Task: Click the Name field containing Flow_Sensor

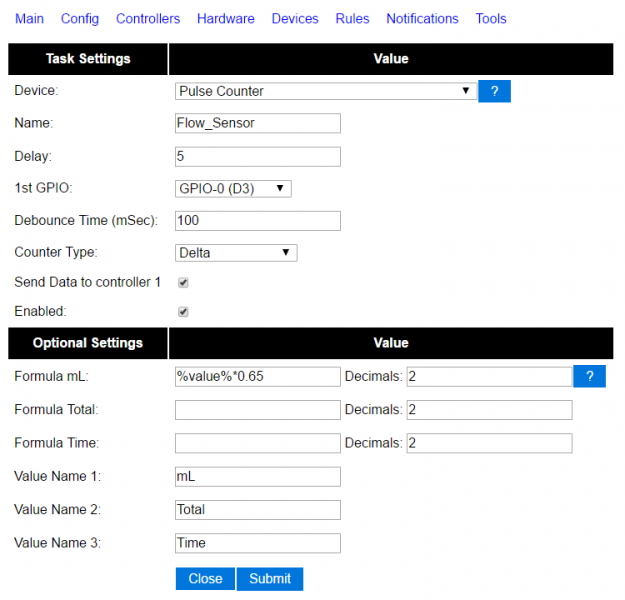Action: [x=257, y=123]
